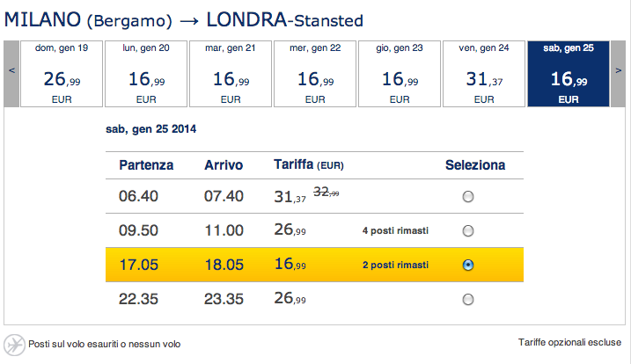The height and width of the screenshot is (364, 631).
Task: Switch to the dom, gen 19 date tab
Action: click(x=62, y=75)
